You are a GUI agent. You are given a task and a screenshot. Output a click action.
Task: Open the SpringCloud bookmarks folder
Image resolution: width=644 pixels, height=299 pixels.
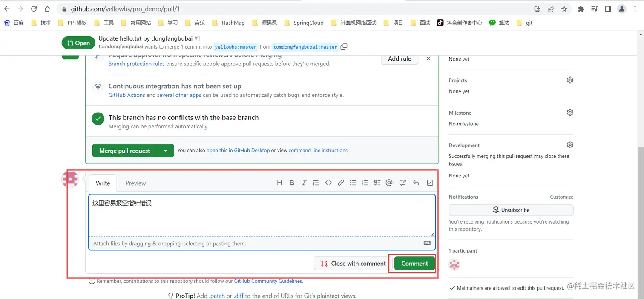tap(304, 23)
